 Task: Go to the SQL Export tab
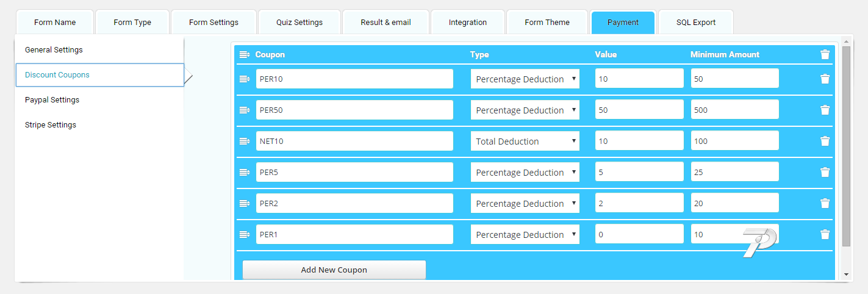click(695, 23)
